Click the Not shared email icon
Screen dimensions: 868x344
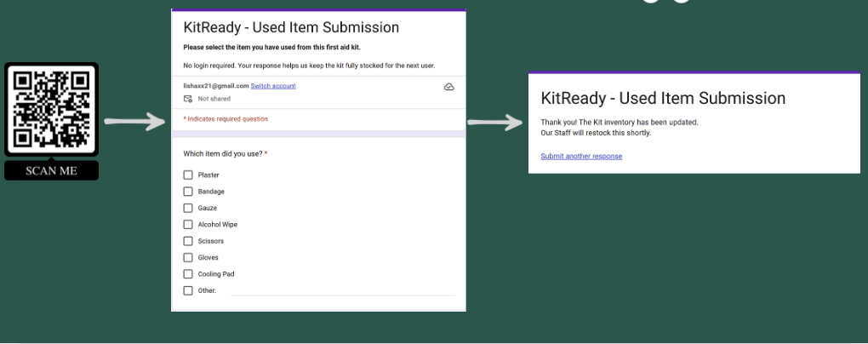188,99
